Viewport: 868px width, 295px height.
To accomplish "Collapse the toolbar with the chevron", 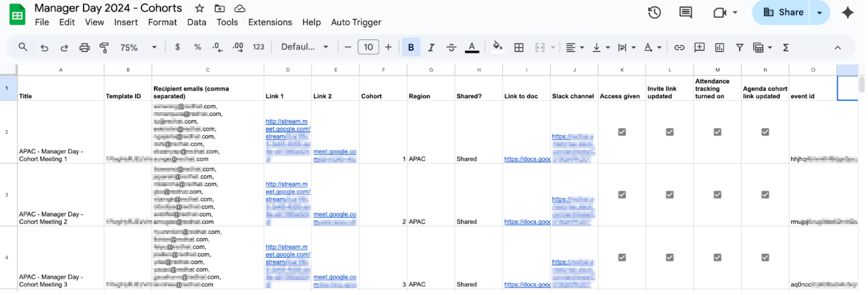I will [x=838, y=48].
